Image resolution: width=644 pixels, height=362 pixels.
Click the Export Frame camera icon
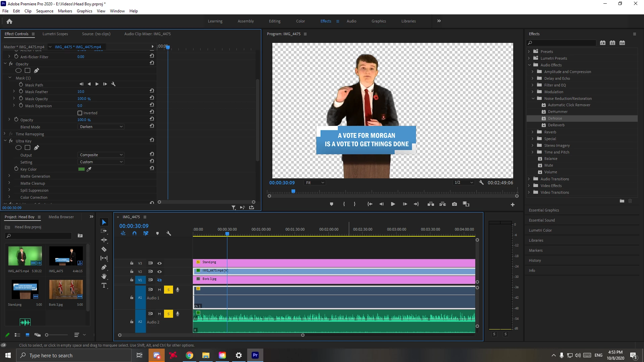(454, 204)
